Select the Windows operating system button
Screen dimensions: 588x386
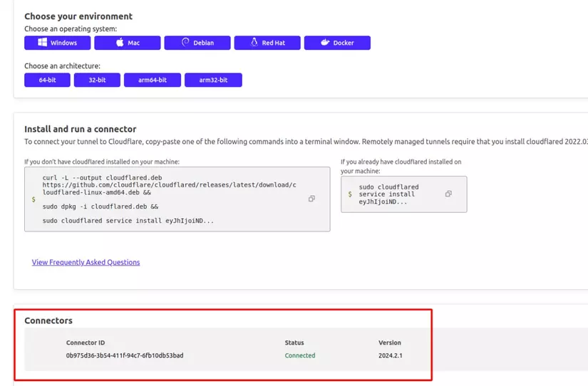(x=58, y=43)
